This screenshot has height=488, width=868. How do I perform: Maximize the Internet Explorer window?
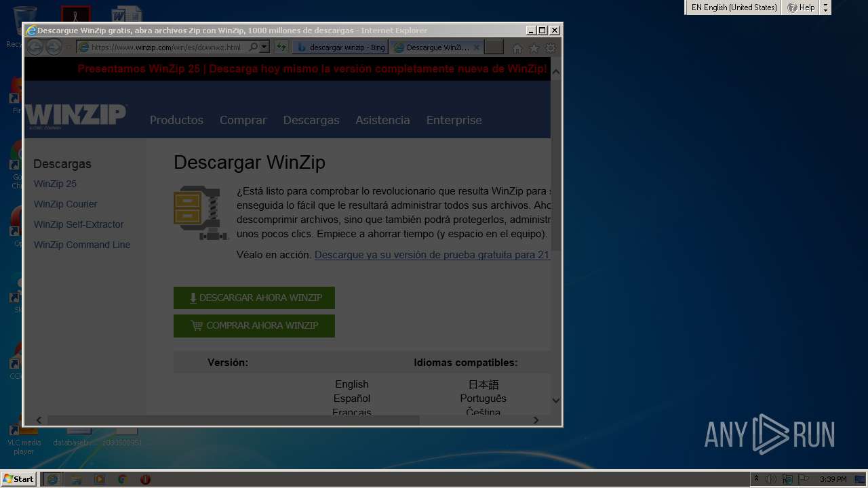pos(542,30)
